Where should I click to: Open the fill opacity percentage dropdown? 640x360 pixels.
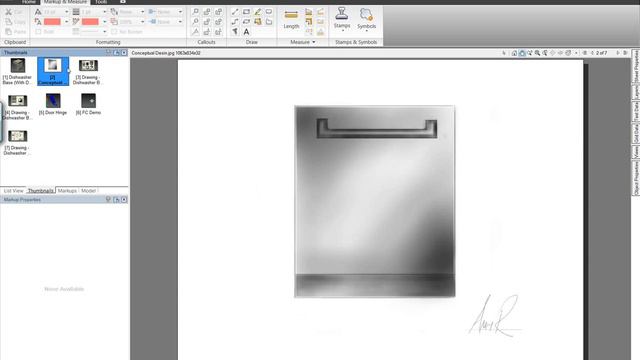[142, 22]
